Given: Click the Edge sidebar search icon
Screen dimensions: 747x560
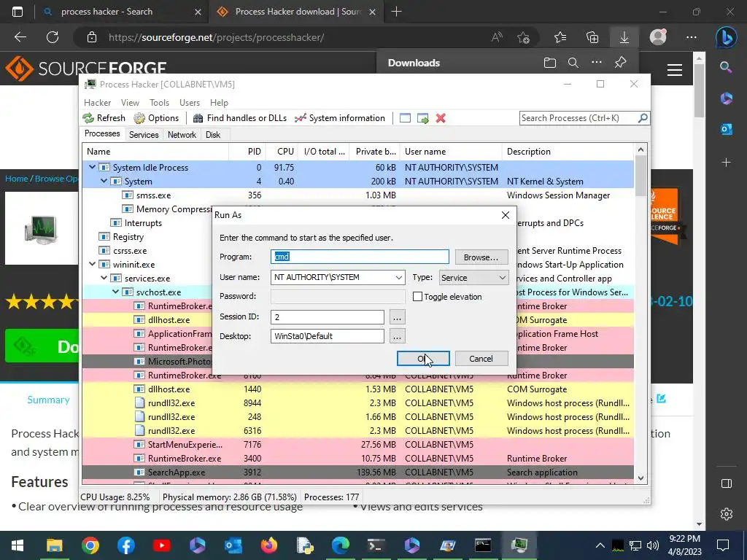Looking at the screenshot, I should pyautogui.click(x=726, y=67).
